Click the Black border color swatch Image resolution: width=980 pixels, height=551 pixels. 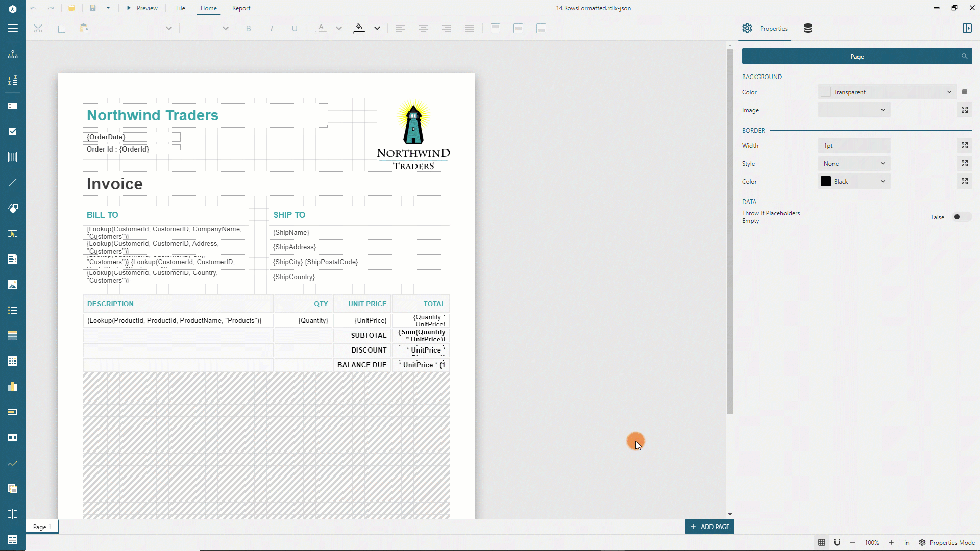tap(826, 182)
